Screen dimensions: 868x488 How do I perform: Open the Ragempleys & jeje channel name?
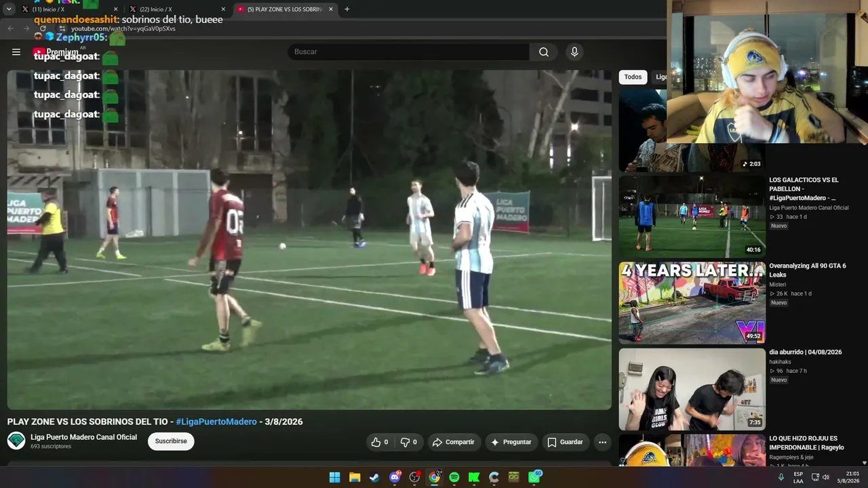click(x=791, y=457)
